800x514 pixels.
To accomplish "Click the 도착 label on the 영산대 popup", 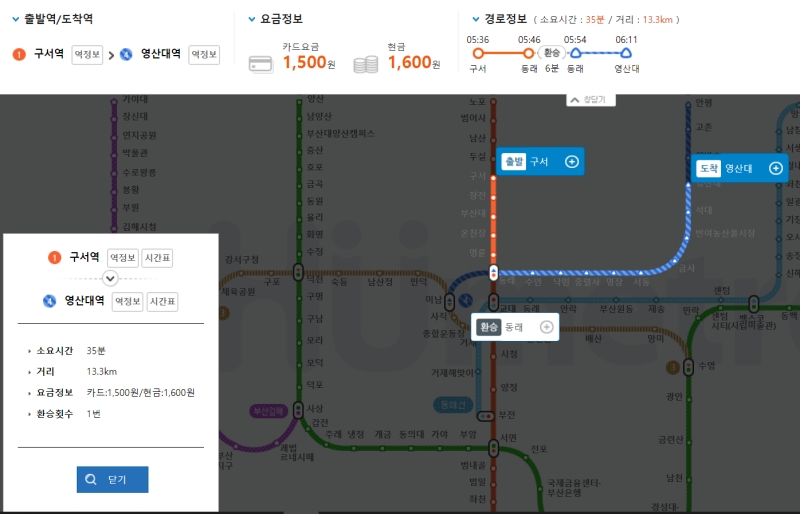I will [x=709, y=168].
